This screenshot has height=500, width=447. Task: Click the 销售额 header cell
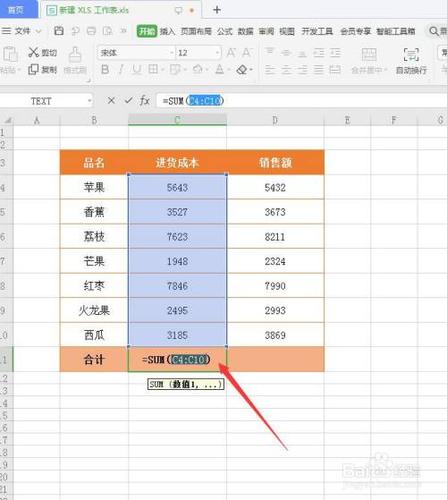[275, 163]
